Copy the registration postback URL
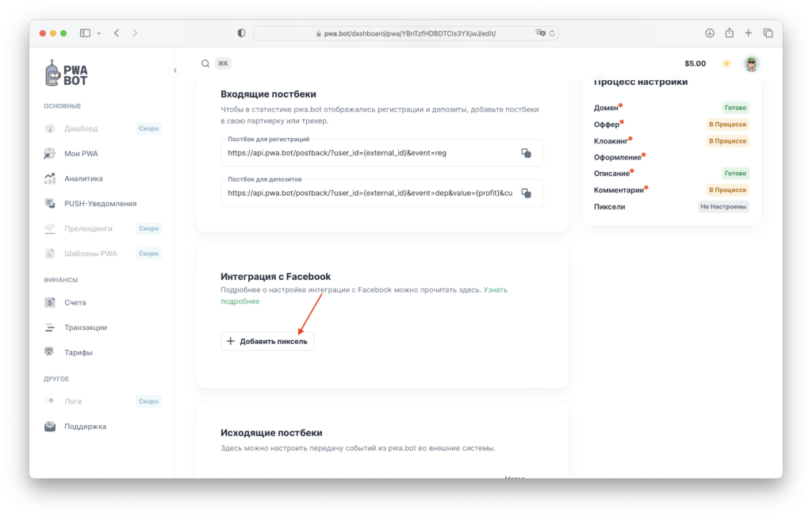 [x=526, y=153]
